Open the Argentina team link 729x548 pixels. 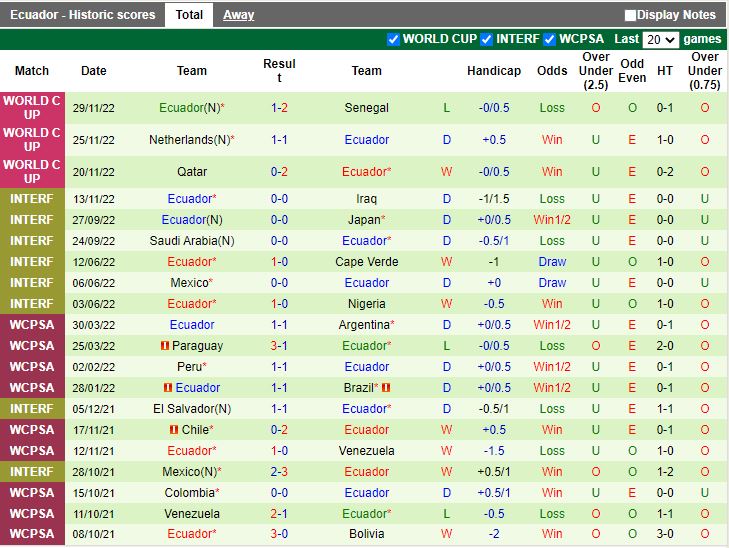click(365, 325)
